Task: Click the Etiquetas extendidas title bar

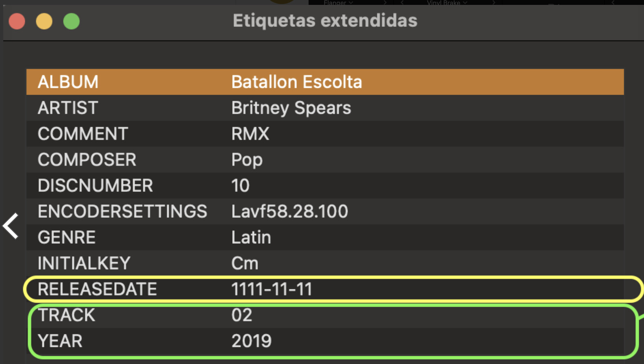Action: click(x=325, y=21)
